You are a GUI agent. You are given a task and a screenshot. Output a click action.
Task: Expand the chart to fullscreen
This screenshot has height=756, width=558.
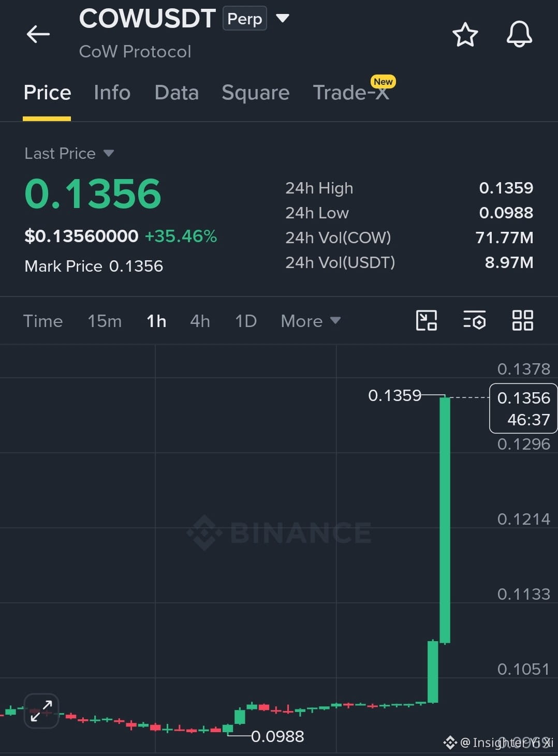pyautogui.click(x=41, y=711)
